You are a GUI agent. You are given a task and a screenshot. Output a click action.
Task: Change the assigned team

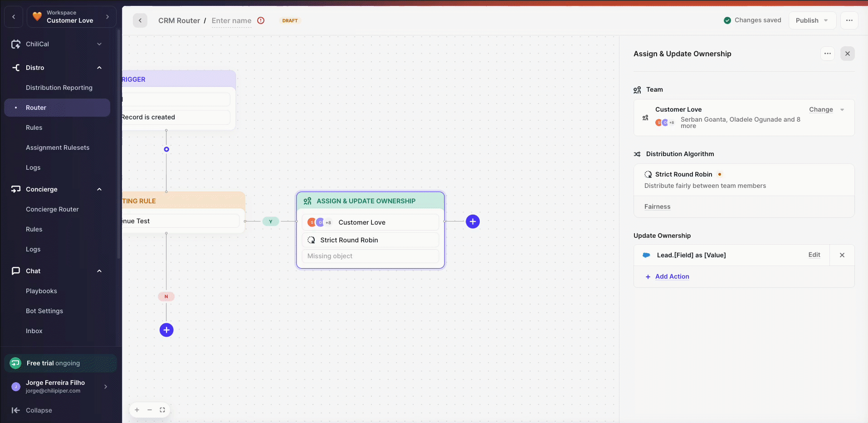tap(821, 109)
